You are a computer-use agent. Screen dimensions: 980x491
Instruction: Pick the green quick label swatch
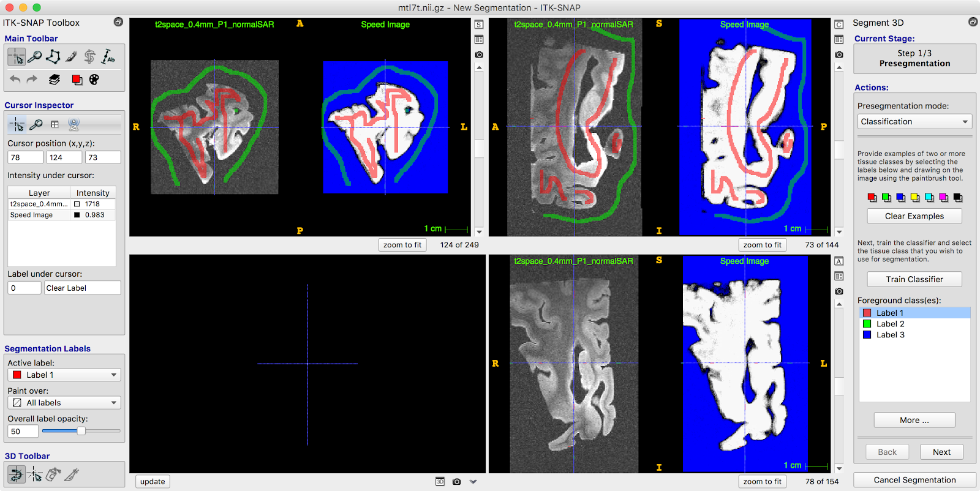coord(886,198)
